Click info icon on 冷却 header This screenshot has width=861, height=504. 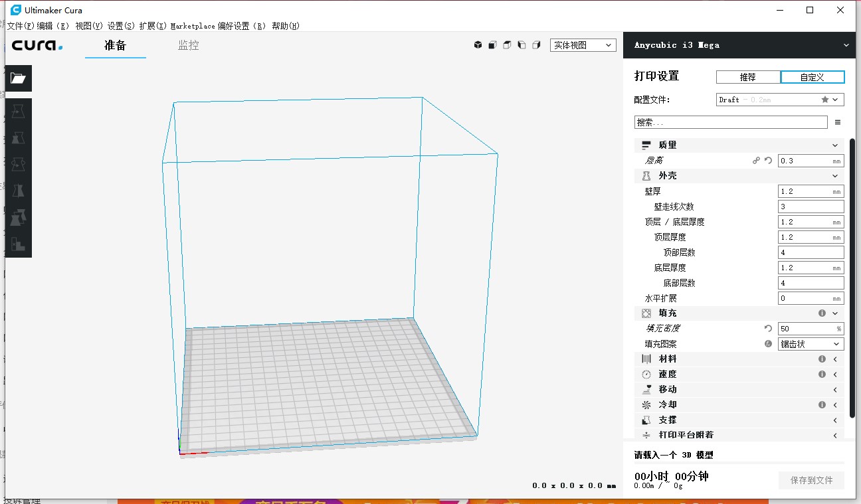[x=822, y=404]
